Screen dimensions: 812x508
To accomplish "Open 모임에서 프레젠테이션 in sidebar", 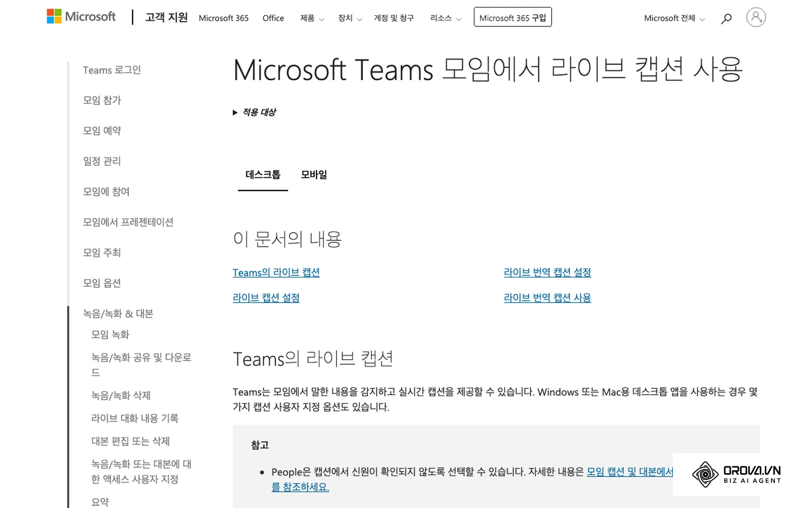I will 128,223.
